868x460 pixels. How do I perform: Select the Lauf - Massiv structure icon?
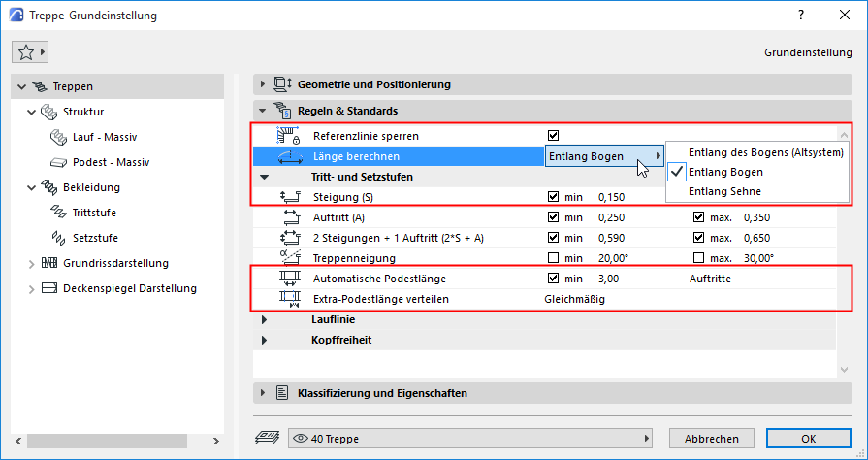pyautogui.click(x=56, y=137)
